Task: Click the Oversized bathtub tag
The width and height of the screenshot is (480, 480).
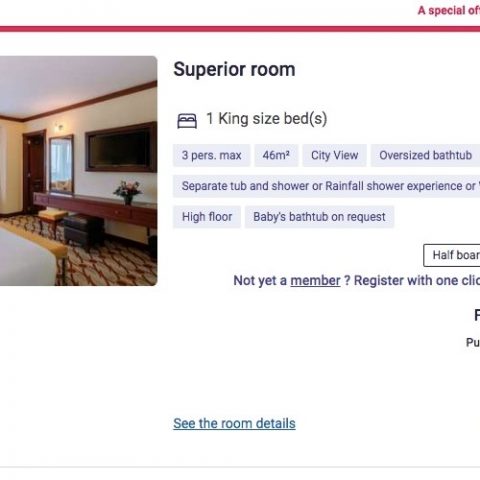Action: tap(425, 155)
